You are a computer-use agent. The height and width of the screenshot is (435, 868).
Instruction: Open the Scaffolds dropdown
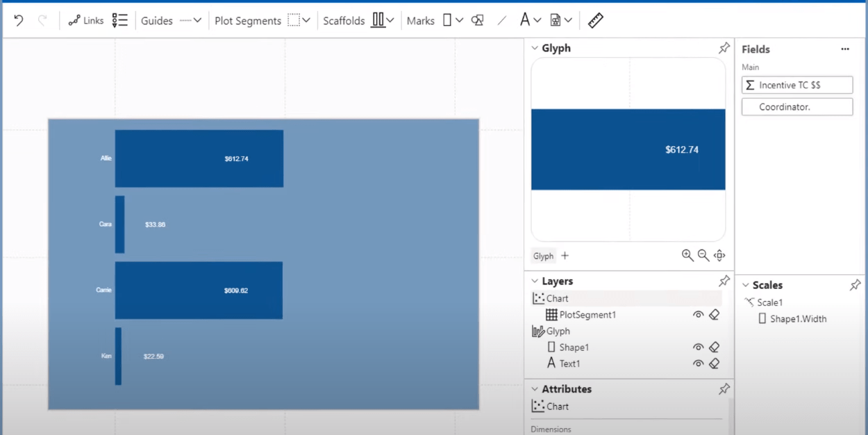point(383,21)
